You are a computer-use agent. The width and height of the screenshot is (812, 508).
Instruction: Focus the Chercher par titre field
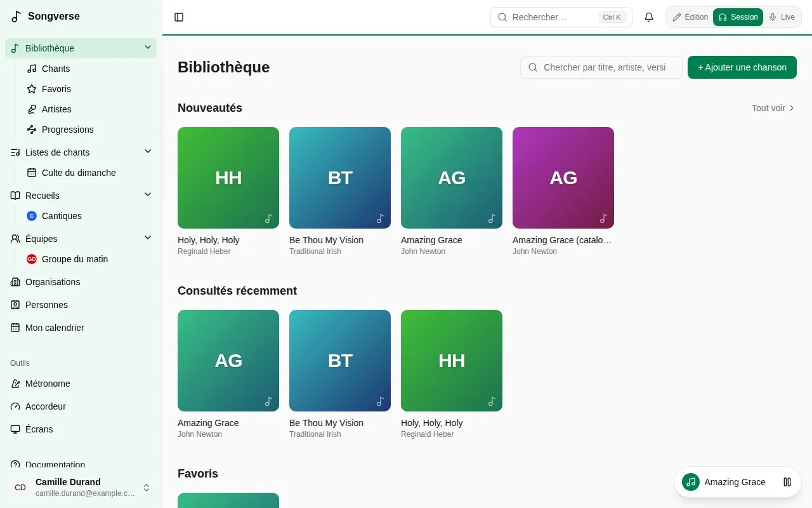pos(601,67)
